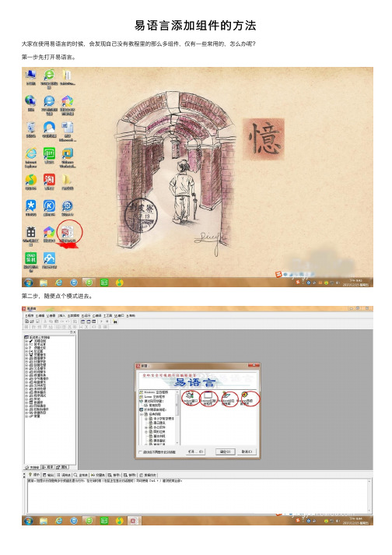Open the 编辑 menu in 易语言 menu bar

click(x=40, y=315)
